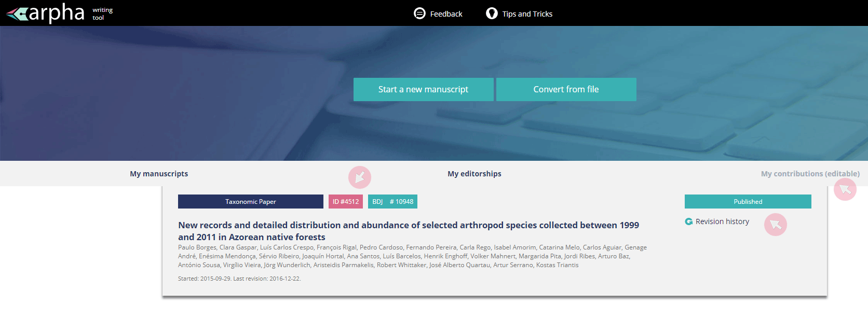Screen dimensions: 868x319
Task: Open the Revision history link
Action: (722, 221)
